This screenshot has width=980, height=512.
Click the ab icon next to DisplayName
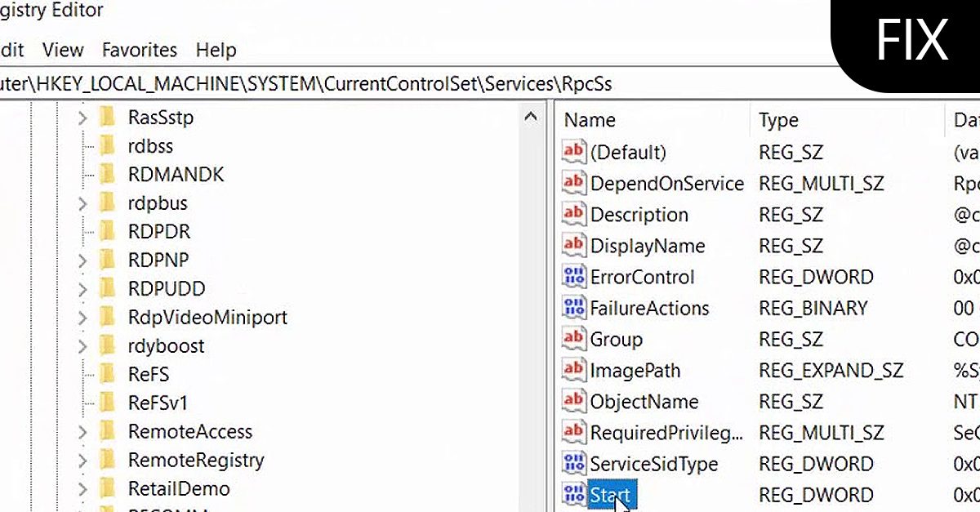pos(573,246)
